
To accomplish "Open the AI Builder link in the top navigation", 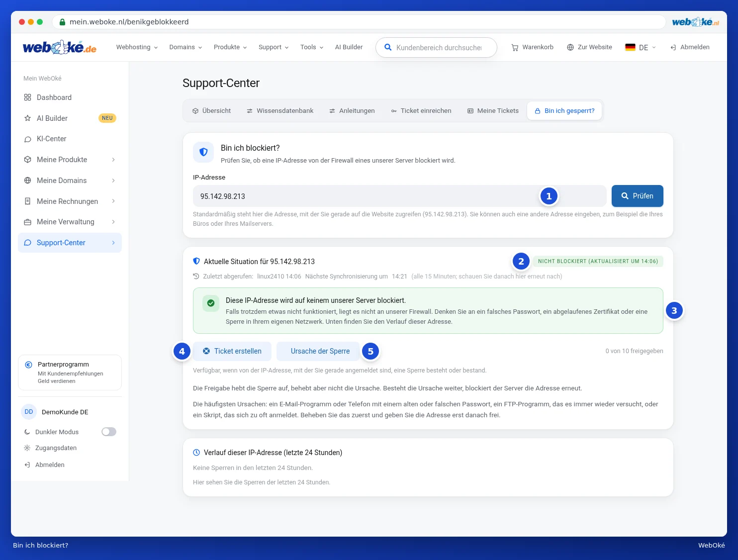I will pos(349,47).
